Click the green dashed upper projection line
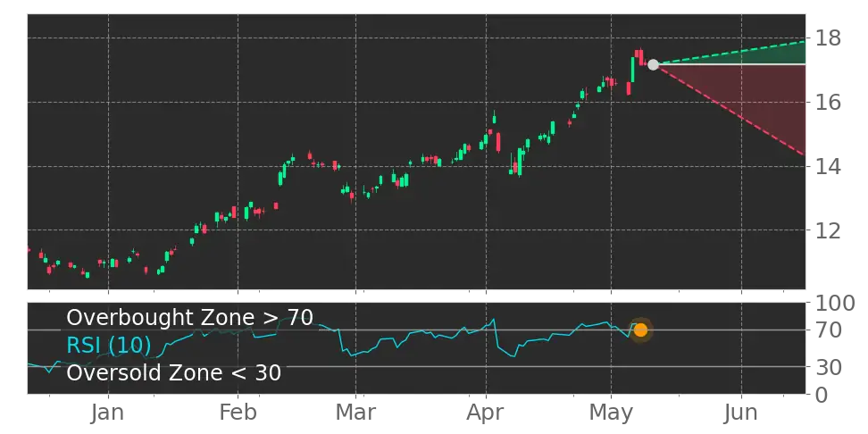Image resolution: width=868 pixels, height=434 pixels. (730, 53)
